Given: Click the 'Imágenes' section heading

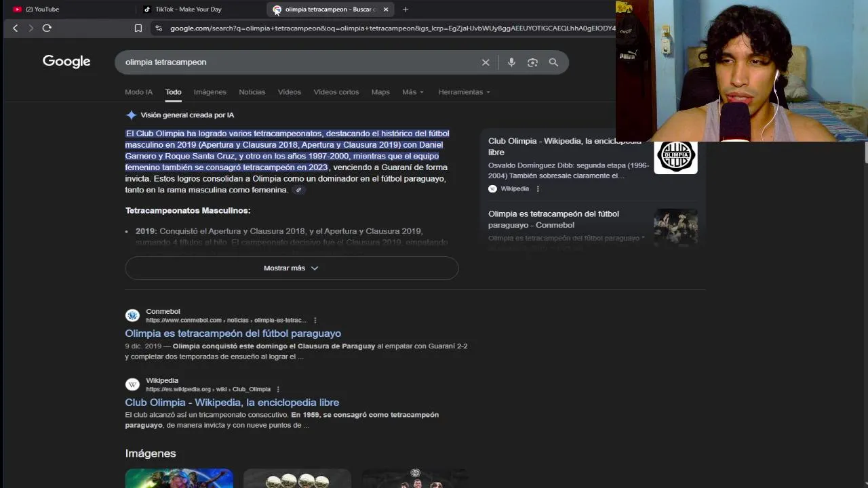Looking at the screenshot, I should [151, 453].
